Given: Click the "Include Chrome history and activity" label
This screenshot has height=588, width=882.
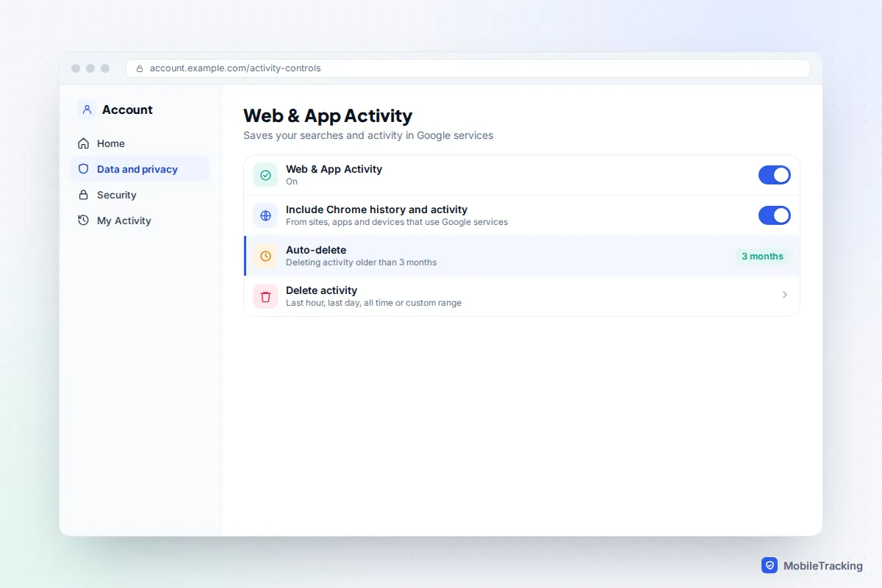Looking at the screenshot, I should (x=376, y=209).
